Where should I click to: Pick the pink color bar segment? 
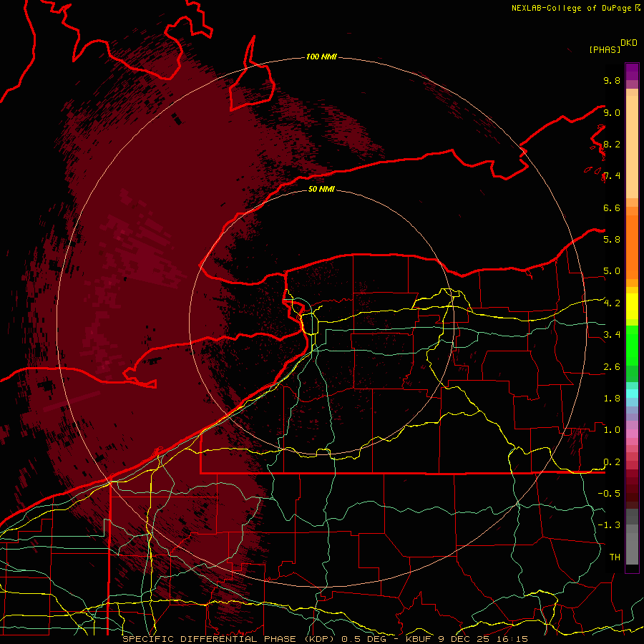[632, 434]
